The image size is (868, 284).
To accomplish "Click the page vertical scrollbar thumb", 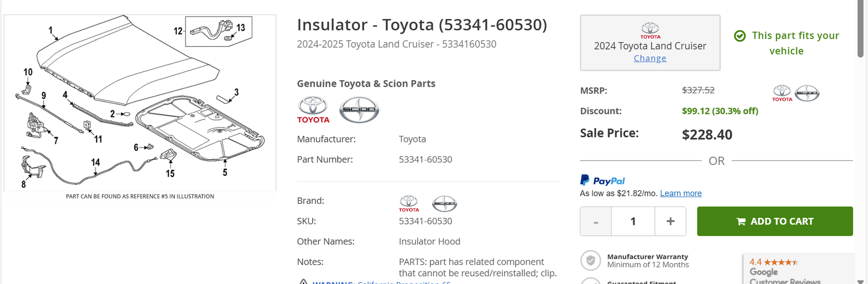I will (x=861, y=28).
